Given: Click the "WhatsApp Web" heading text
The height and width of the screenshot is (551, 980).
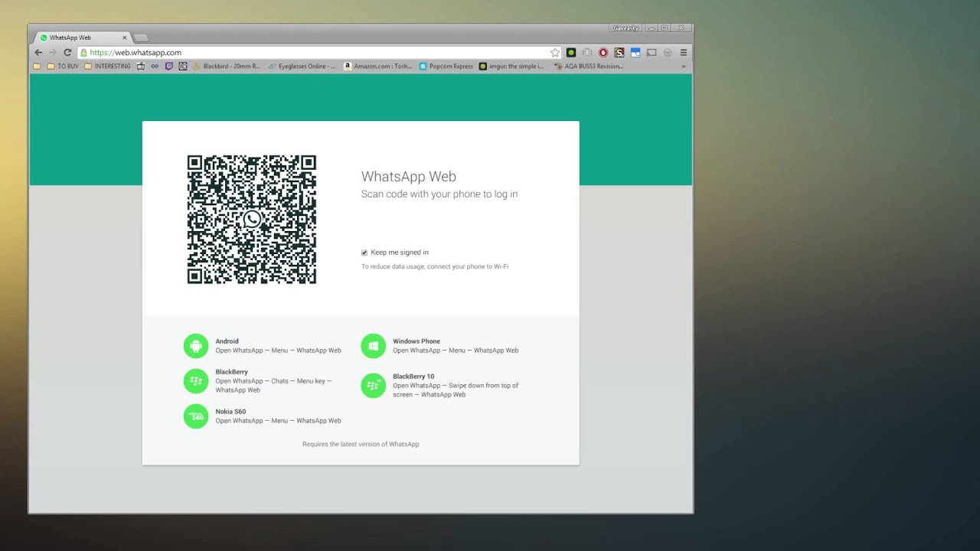Looking at the screenshot, I should pos(409,177).
